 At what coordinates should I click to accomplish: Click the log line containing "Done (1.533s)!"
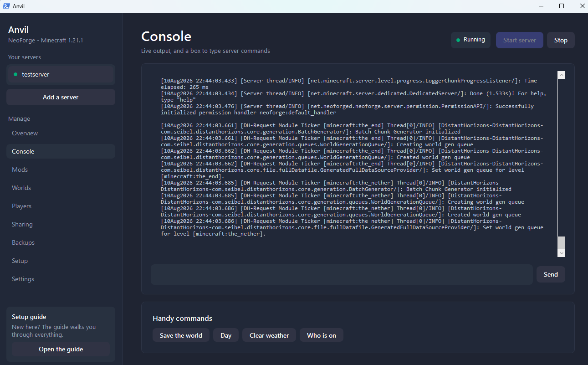pyautogui.click(x=353, y=96)
